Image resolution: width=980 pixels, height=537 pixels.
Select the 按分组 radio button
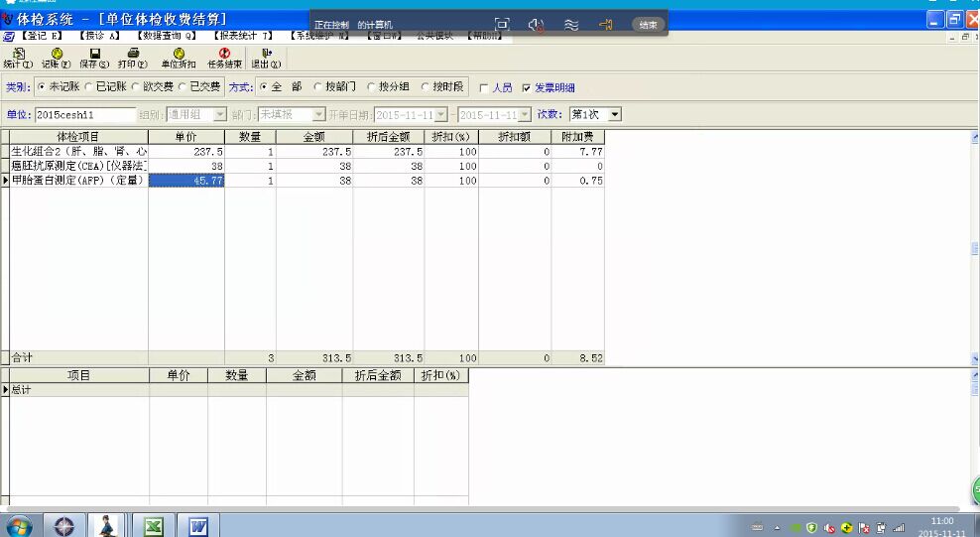(371, 87)
